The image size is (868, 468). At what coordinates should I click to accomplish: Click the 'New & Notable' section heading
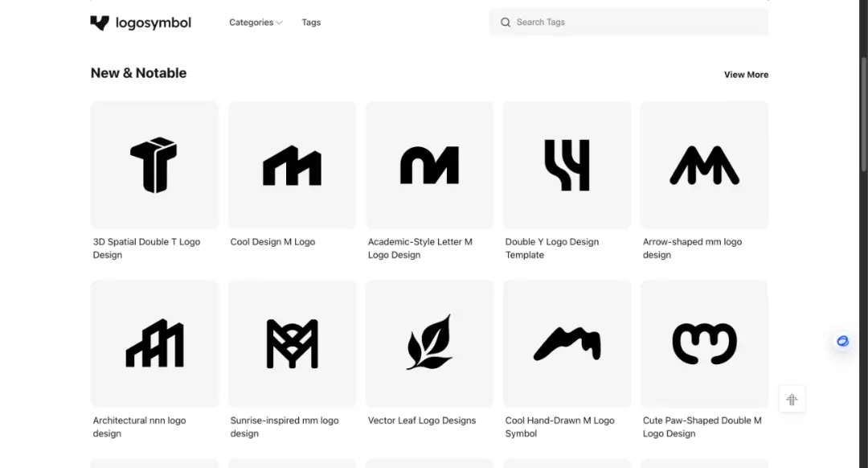click(x=138, y=73)
